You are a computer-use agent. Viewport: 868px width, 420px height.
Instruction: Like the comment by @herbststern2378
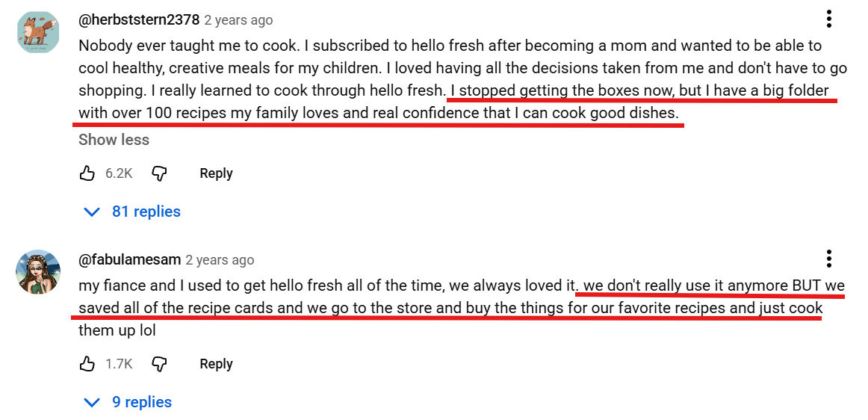pyautogui.click(x=87, y=173)
